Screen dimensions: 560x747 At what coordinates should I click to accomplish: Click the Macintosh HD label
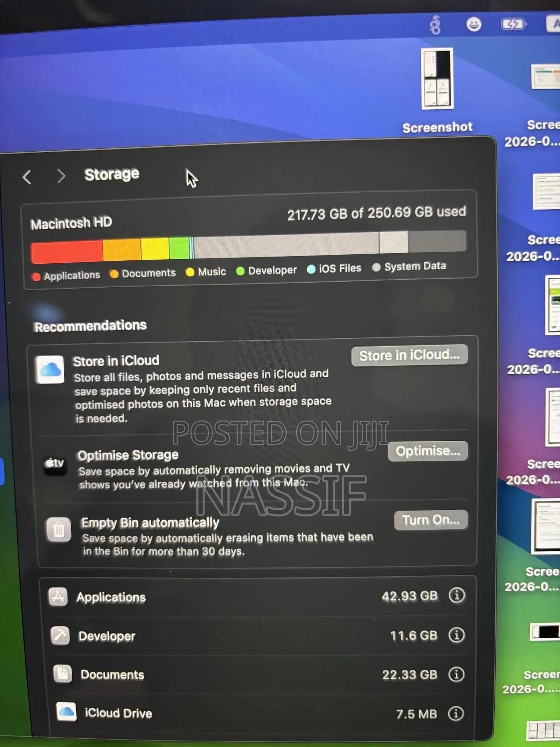tap(71, 223)
